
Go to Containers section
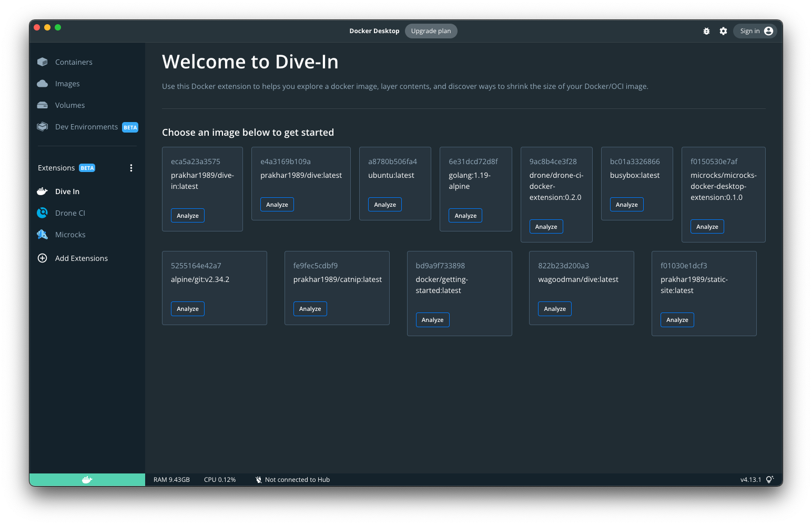[x=74, y=62]
